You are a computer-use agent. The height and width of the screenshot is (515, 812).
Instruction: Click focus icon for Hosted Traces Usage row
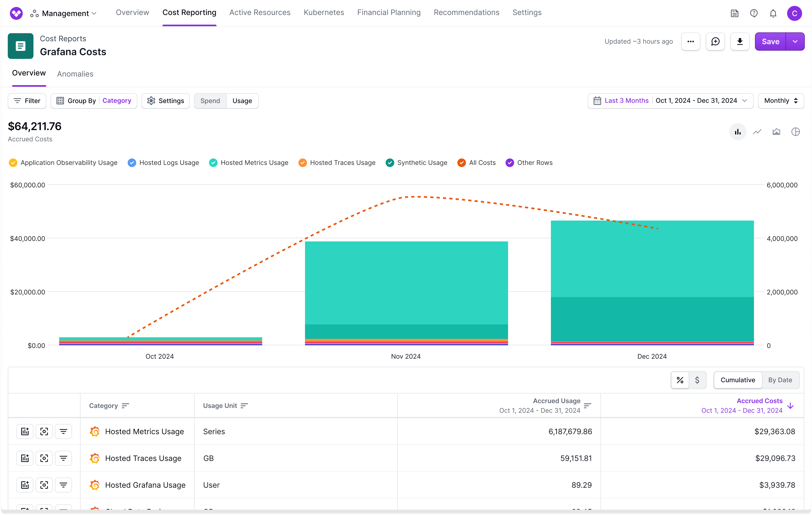tap(44, 458)
